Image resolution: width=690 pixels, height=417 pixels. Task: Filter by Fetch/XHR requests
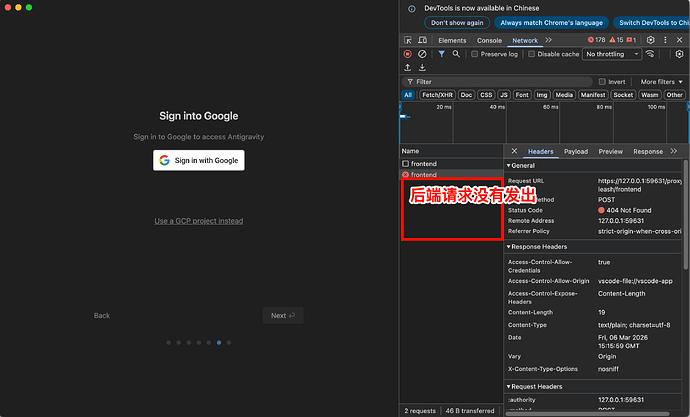437,95
